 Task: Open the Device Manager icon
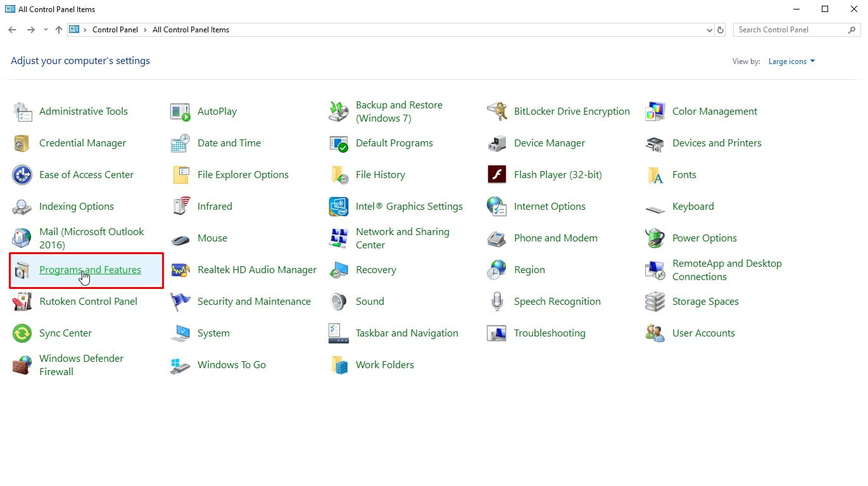click(497, 143)
